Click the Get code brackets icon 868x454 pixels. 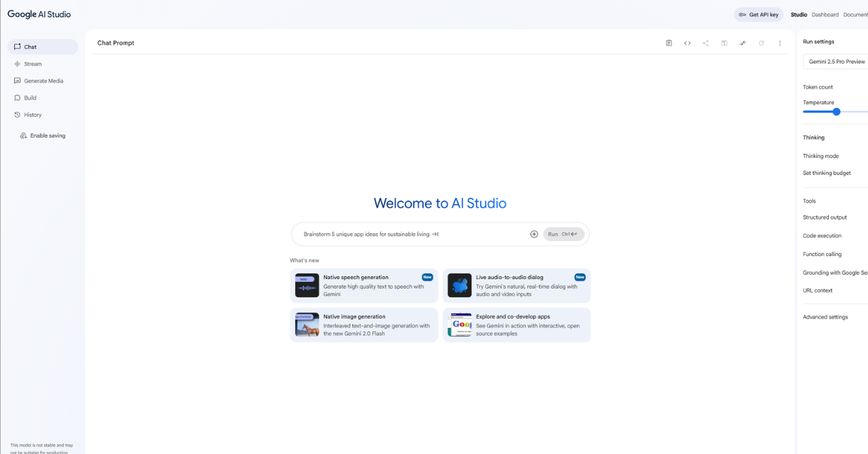click(x=687, y=43)
